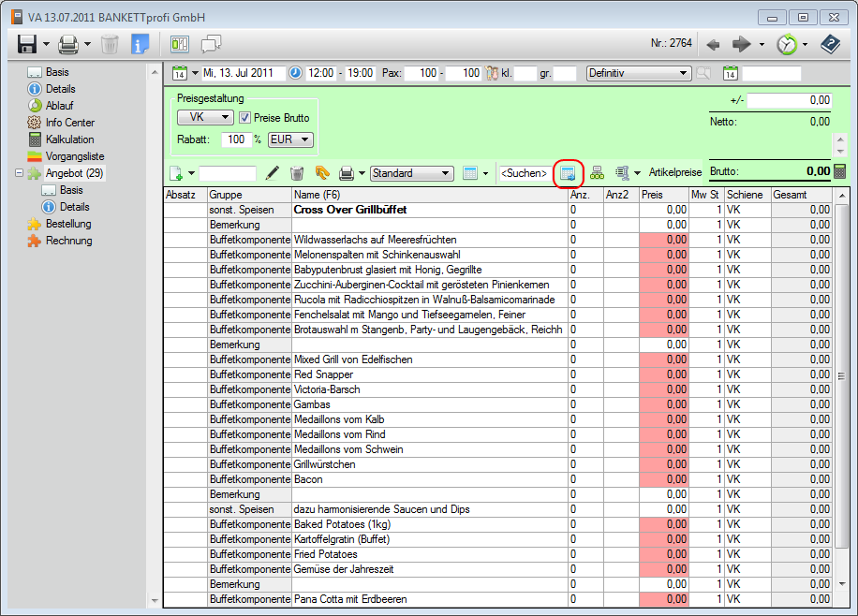Image resolution: width=858 pixels, height=616 pixels.
Task: Open the VK price type dropdown
Action: (x=205, y=118)
